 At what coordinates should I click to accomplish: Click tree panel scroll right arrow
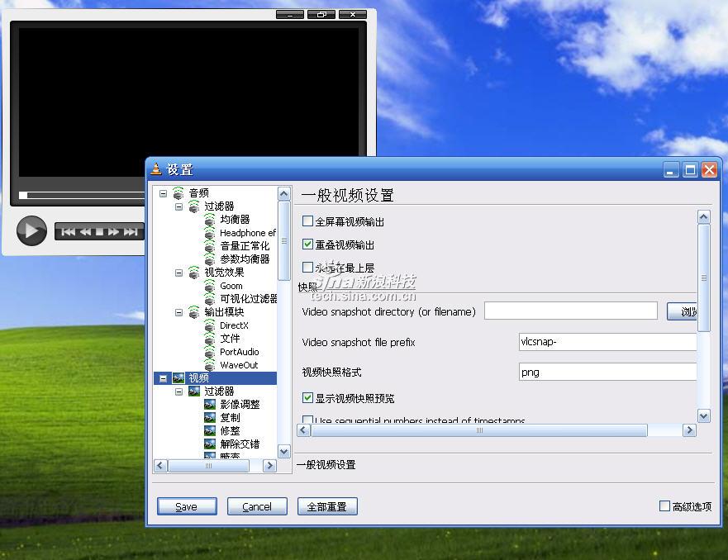(269, 465)
